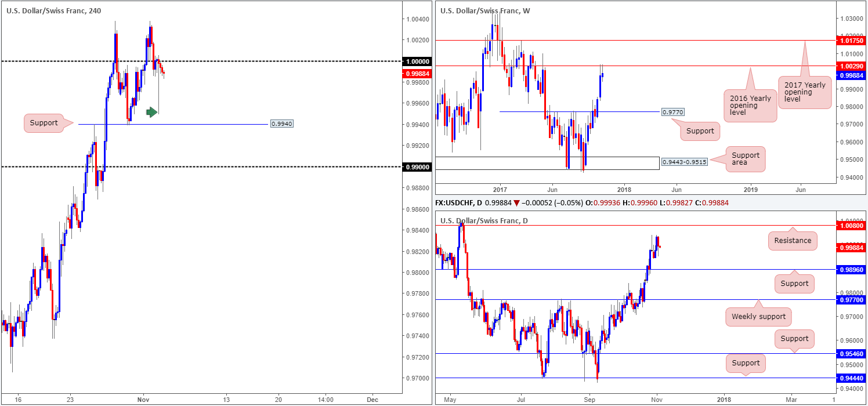
Task: Click the 'Nov' date on the 240 chart time axis
Action: click(143, 400)
